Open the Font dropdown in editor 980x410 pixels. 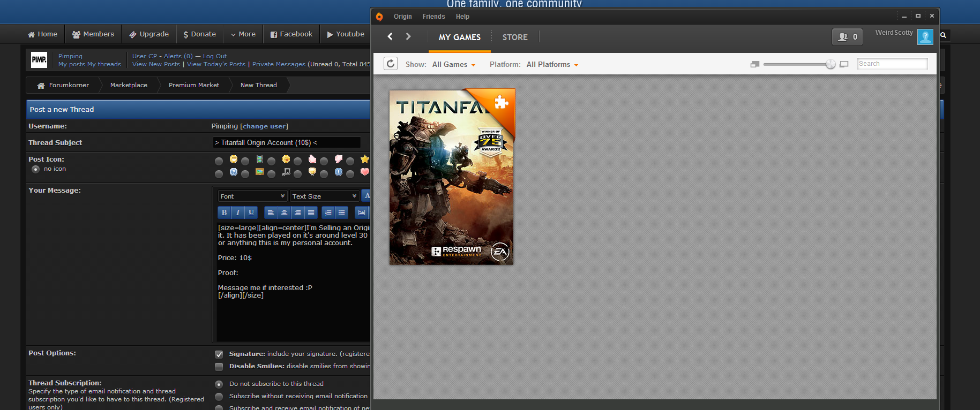(x=252, y=196)
